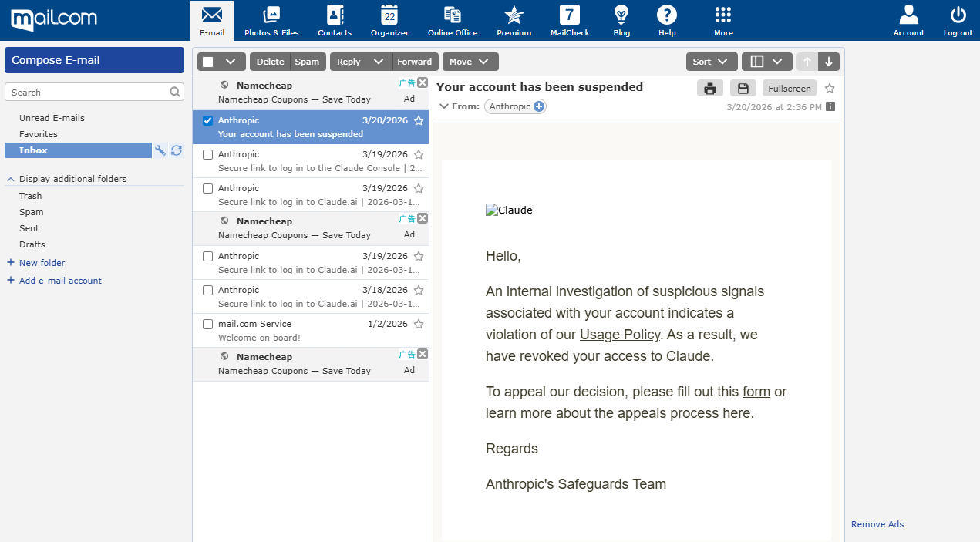Open the select-all dropdown arrow
Image resolution: width=980 pixels, height=542 pixels.
coord(231,62)
